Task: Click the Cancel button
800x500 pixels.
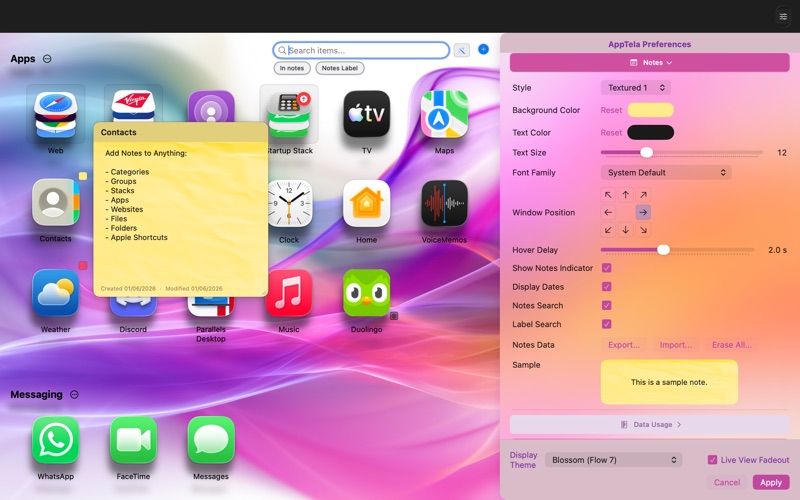Action: (x=727, y=482)
